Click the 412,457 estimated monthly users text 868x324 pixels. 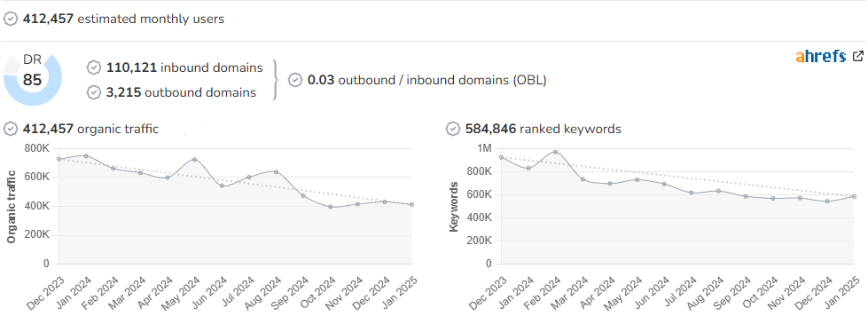[x=123, y=19]
